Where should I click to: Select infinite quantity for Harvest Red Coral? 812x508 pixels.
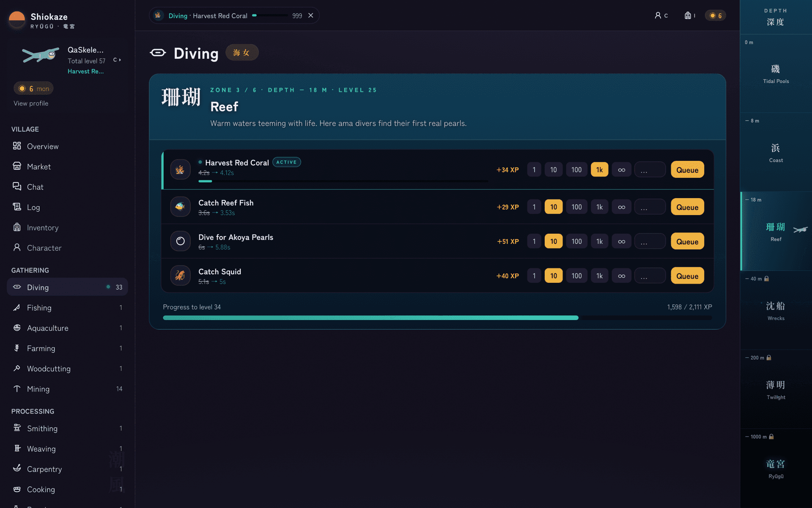[621, 170]
